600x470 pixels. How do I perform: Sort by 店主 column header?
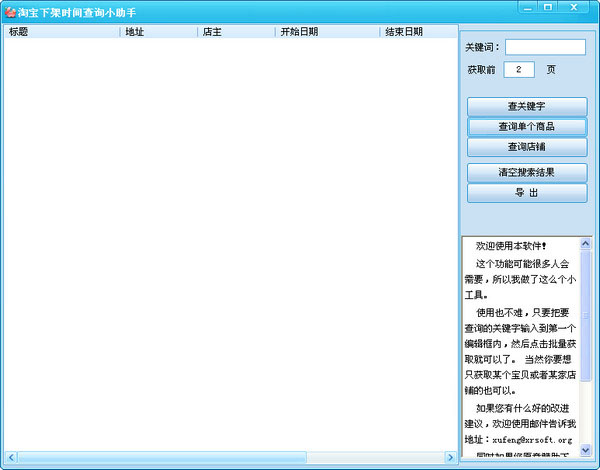236,32
